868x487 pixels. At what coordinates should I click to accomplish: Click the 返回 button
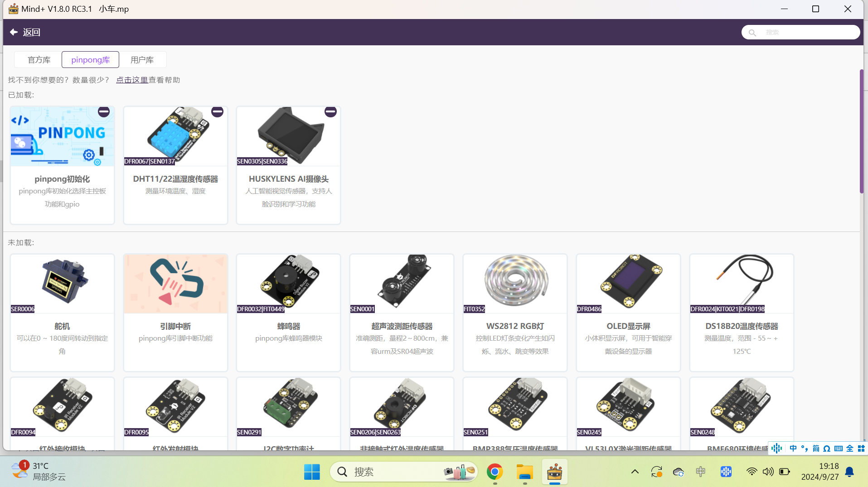coord(25,32)
